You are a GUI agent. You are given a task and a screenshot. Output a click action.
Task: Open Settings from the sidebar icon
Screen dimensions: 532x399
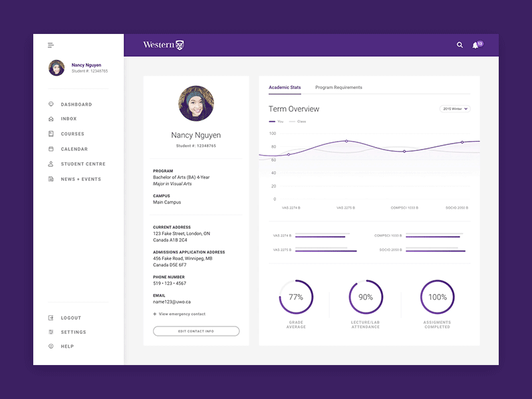click(x=51, y=332)
